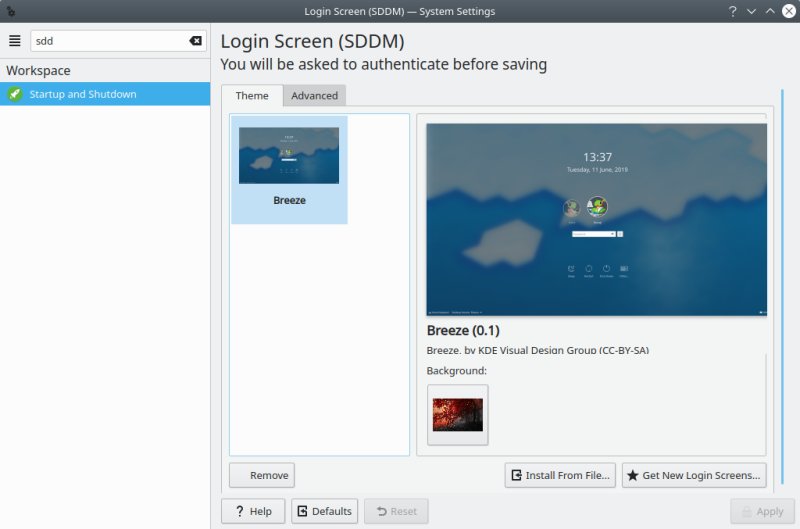Clear the search box text
800x529 pixels.
(x=195, y=41)
